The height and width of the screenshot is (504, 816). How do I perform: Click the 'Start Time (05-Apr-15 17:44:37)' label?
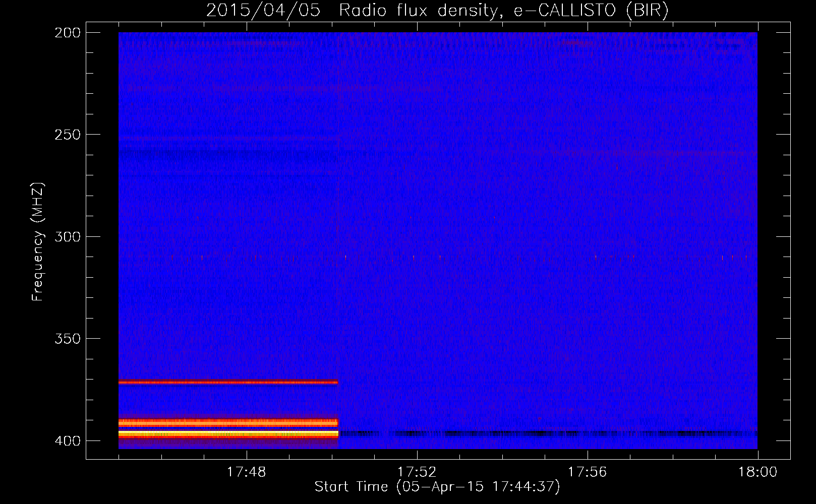pyautogui.click(x=437, y=487)
